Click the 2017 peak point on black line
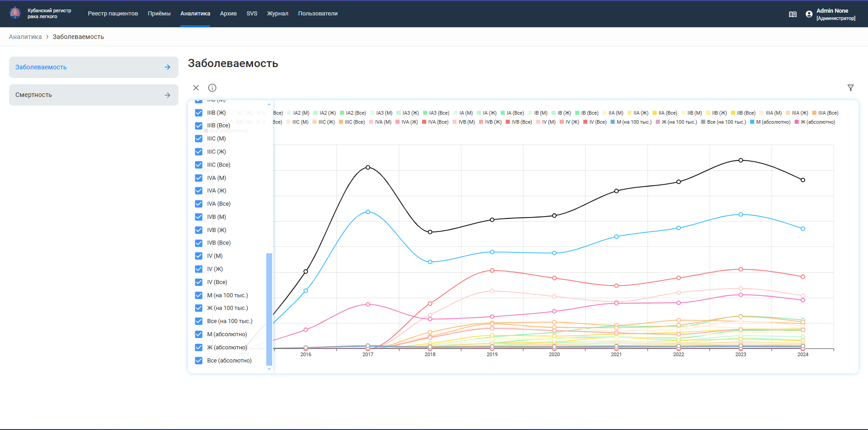868x430 pixels. pos(368,167)
